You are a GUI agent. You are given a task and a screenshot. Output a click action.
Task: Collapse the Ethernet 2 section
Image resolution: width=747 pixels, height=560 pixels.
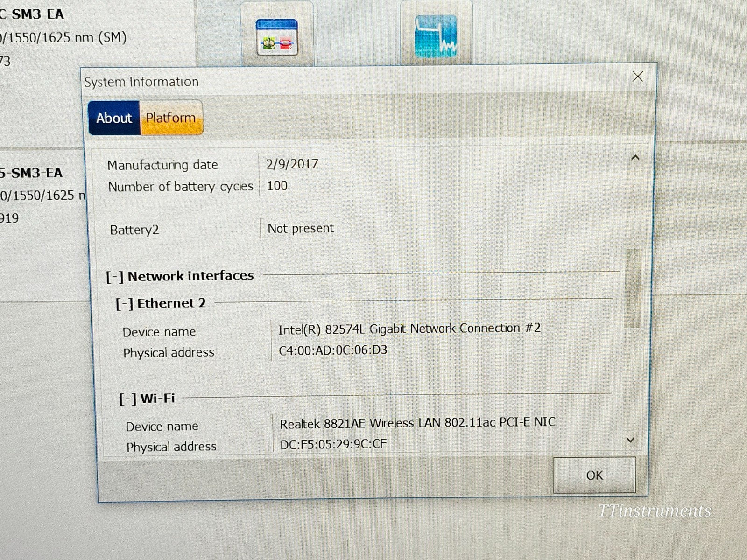124,304
